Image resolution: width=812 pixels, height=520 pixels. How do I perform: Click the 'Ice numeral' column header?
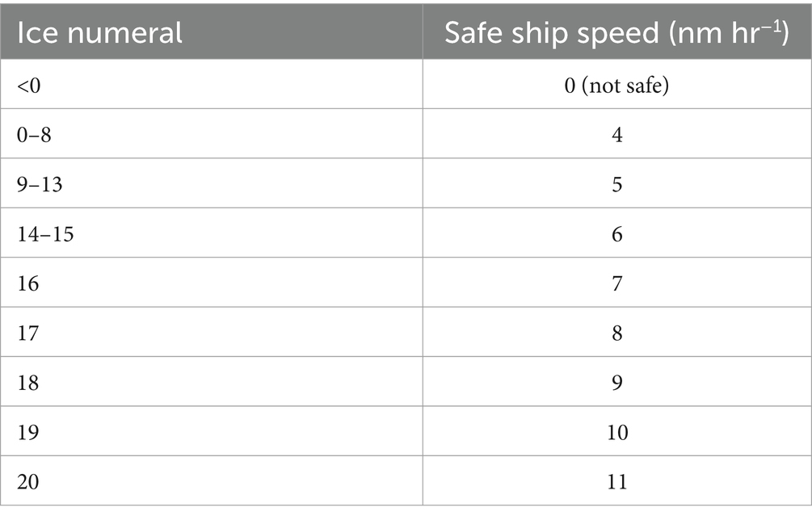[x=212, y=31]
